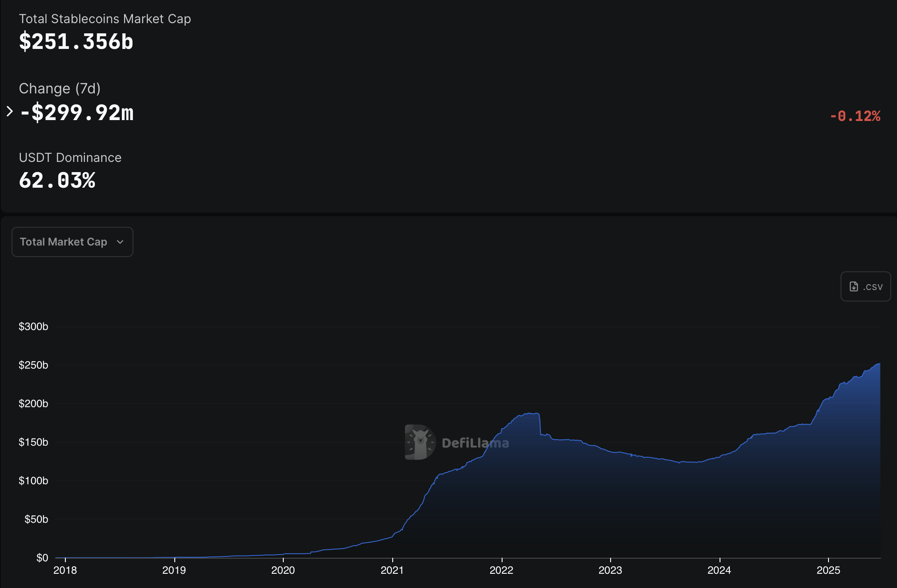Click the -0.12% percentage change indicator
This screenshot has height=588, width=897.
(855, 116)
